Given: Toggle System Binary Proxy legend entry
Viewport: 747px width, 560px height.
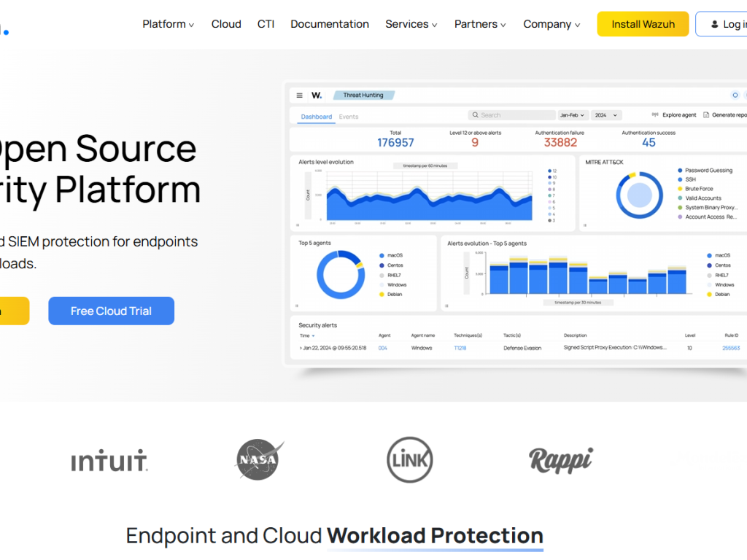Looking at the screenshot, I should click(708, 208).
